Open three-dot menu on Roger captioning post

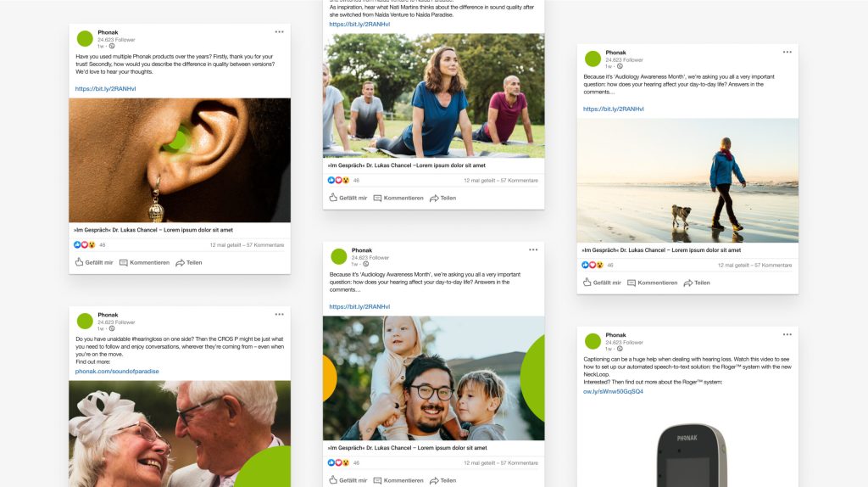(x=787, y=334)
